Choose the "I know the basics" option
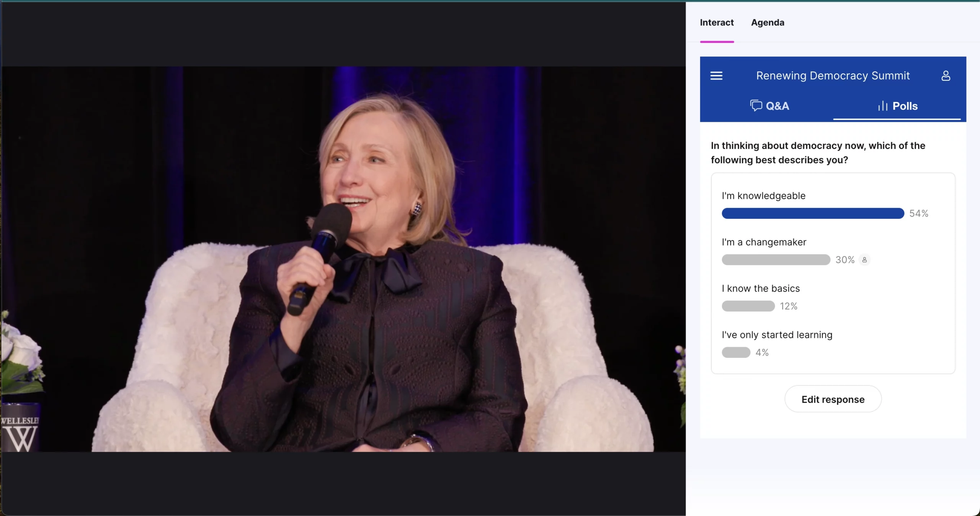 [761, 288]
